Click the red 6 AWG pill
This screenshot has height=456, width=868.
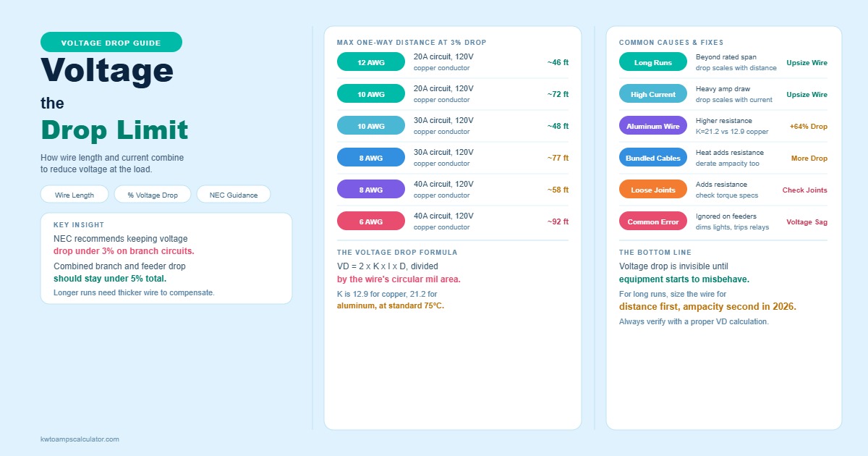tap(371, 221)
